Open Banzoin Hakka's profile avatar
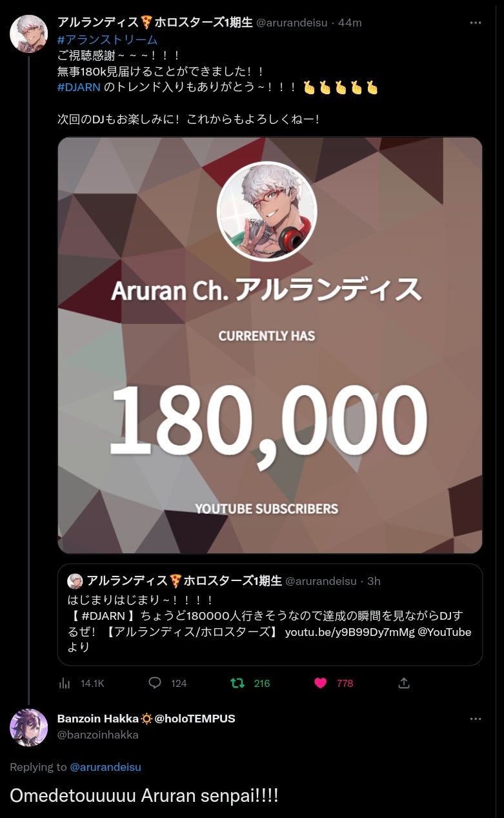This screenshot has width=504, height=818. pyautogui.click(x=28, y=728)
